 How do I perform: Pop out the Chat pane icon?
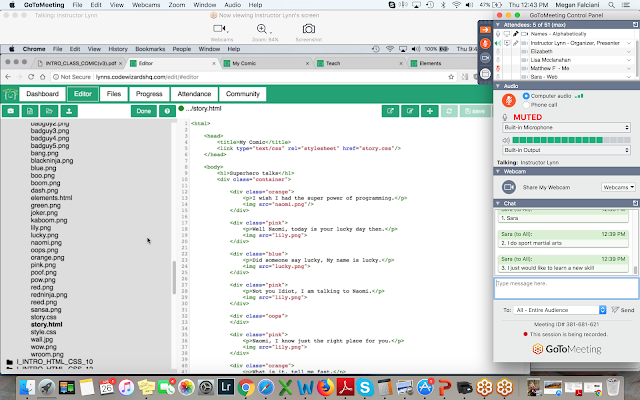(x=635, y=203)
